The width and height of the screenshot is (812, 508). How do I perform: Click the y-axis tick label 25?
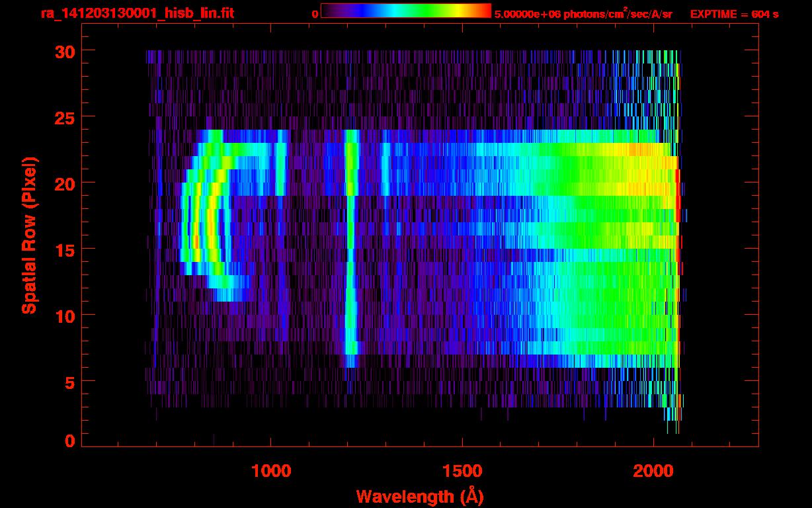(x=63, y=117)
